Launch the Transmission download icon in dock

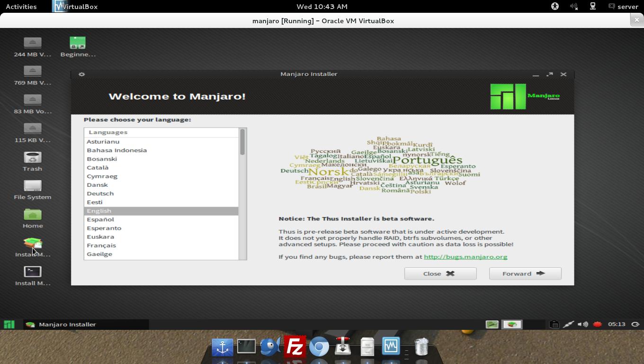click(x=343, y=346)
